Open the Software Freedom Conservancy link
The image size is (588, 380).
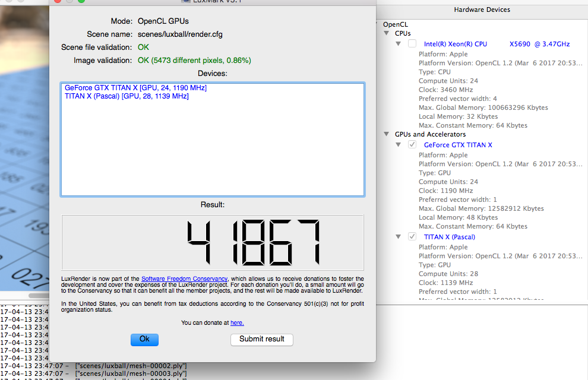[184, 279]
